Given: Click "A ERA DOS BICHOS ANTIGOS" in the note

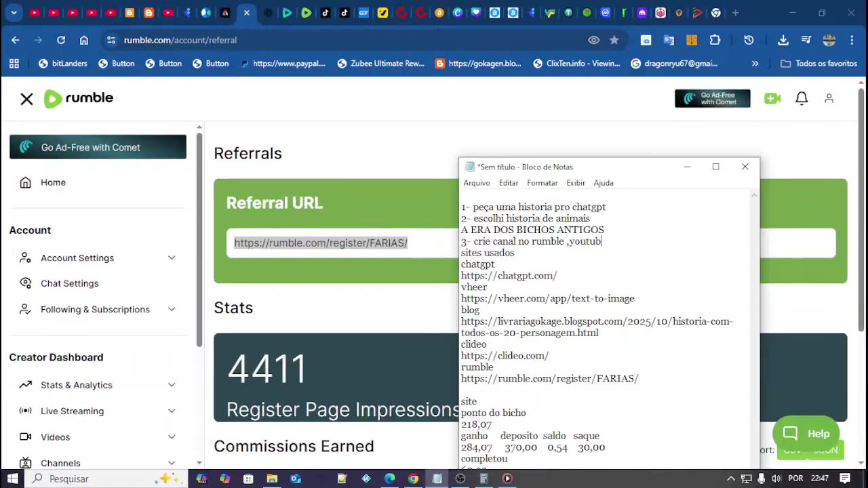Looking at the screenshot, I should 532,230.
